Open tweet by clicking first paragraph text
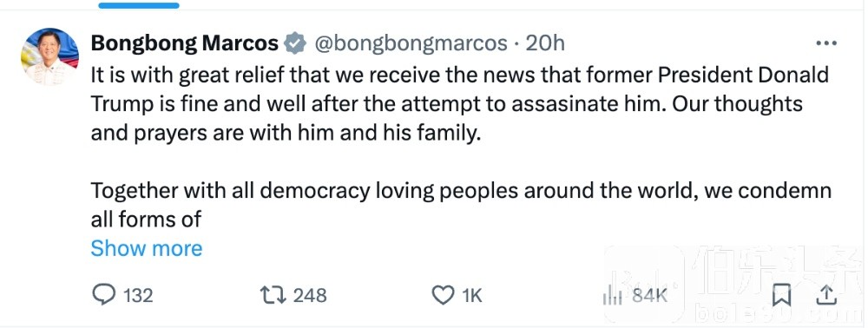868x328 pixels. pyautogui.click(x=459, y=104)
